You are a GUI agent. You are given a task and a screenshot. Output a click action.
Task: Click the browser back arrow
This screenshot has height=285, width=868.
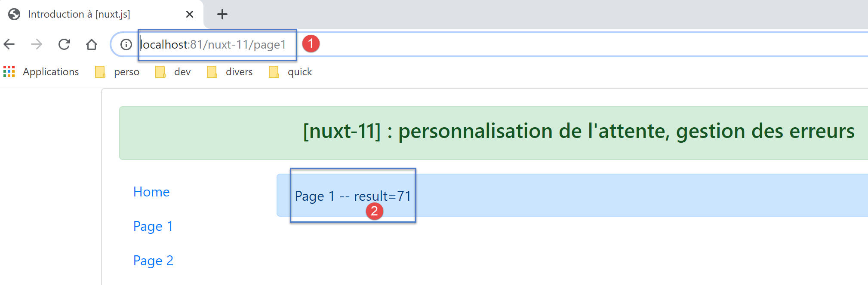click(x=9, y=44)
